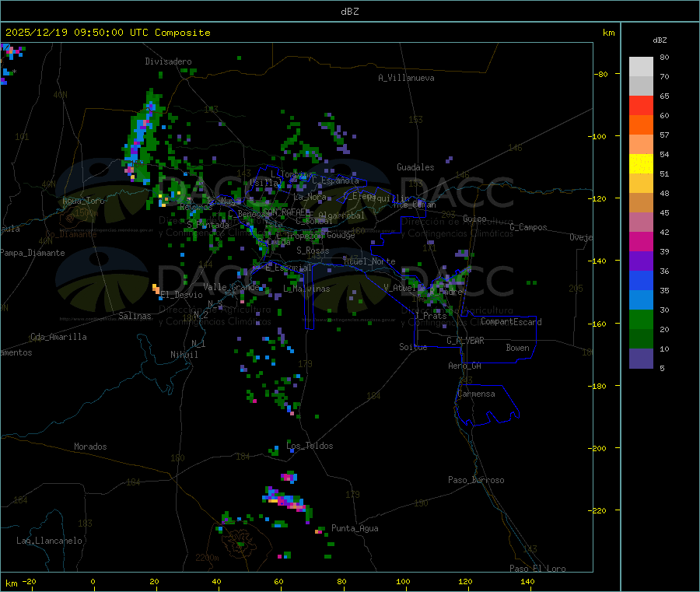The height and width of the screenshot is (592, 700).
Task: Click the 'Goudge' map label
Action: pyautogui.click(x=341, y=235)
